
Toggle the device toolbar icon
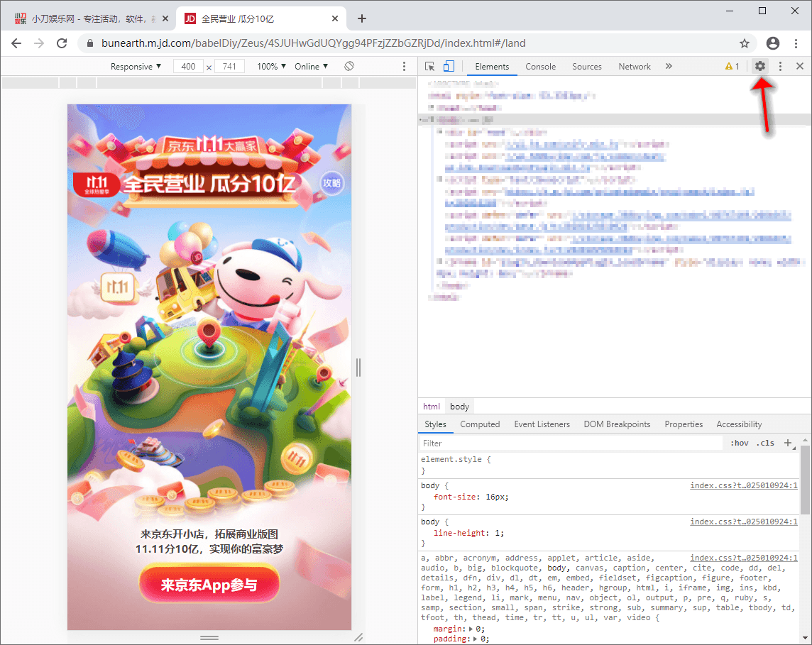point(450,65)
